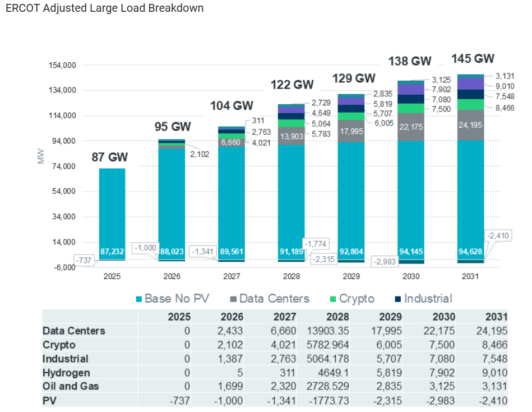Select the Data Centers legend label
532x412 pixels.
[275, 299]
